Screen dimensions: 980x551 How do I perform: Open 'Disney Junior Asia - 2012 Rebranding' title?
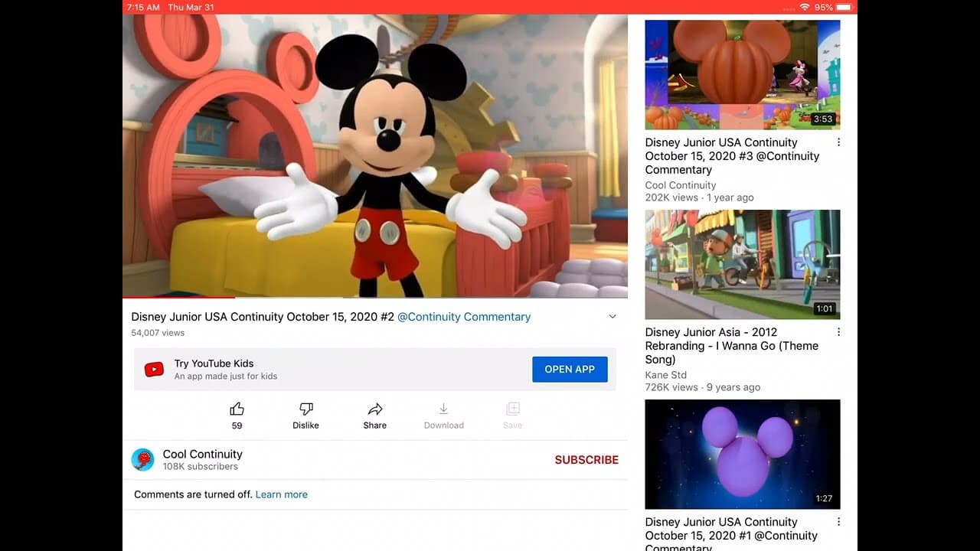[732, 346]
